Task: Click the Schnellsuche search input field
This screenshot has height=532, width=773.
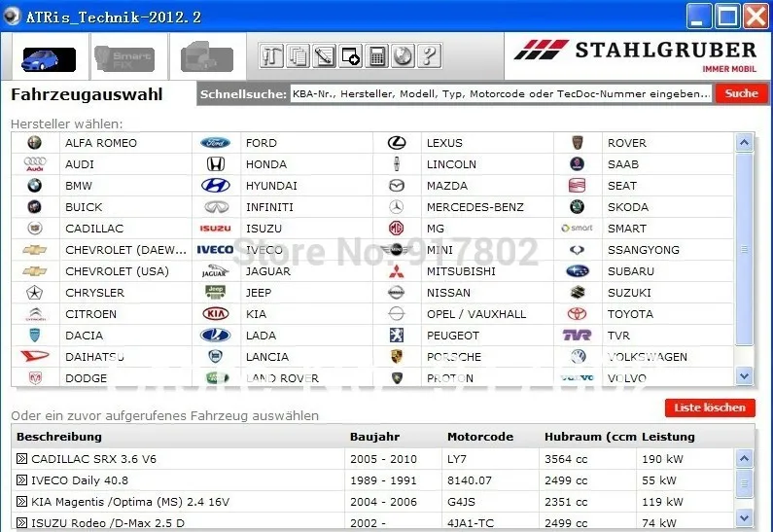Action: [x=501, y=93]
